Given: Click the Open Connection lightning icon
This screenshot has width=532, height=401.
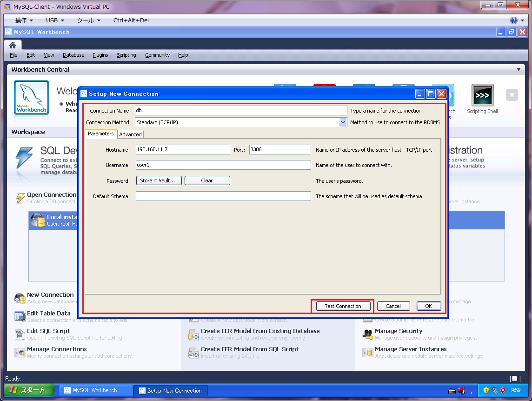Looking at the screenshot, I should pos(21,198).
